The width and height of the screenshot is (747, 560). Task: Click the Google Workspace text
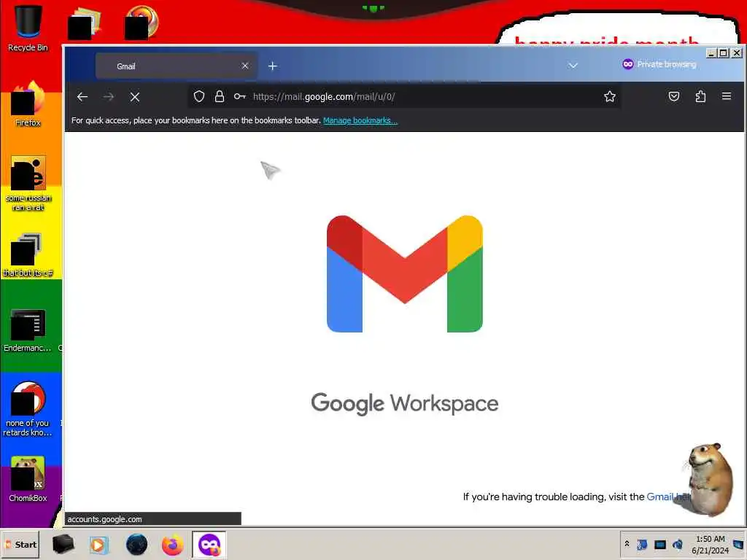(x=405, y=403)
